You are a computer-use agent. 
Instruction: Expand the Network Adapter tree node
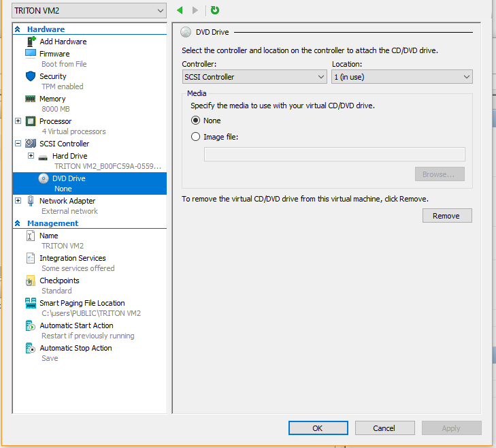pyautogui.click(x=18, y=201)
